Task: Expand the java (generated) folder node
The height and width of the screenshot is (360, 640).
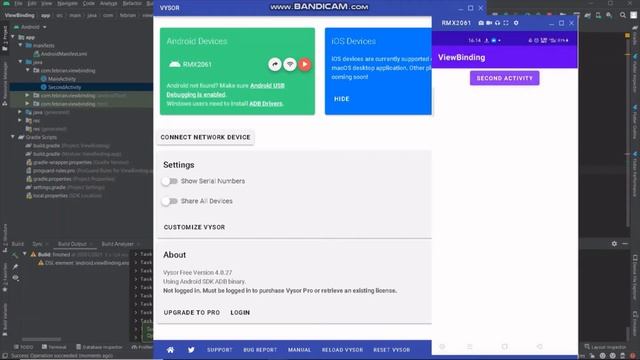Action: (20, 112)
